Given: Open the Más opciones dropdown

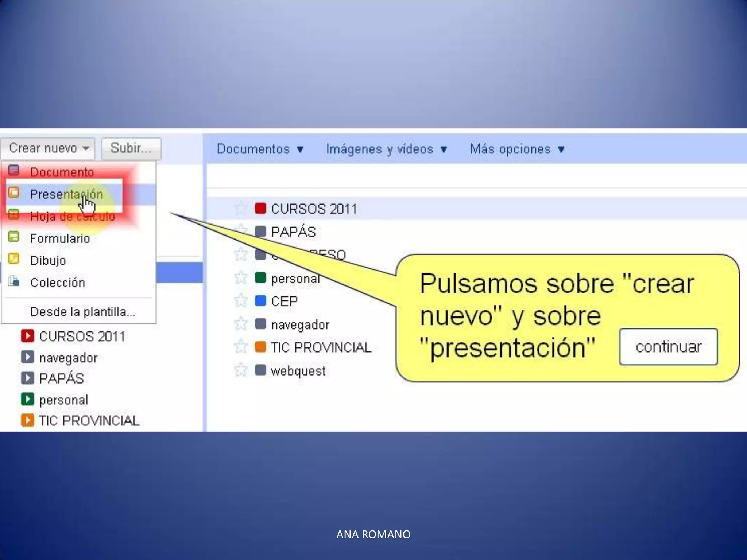Looking at the screenshot, I should click(x=517, y=149).
